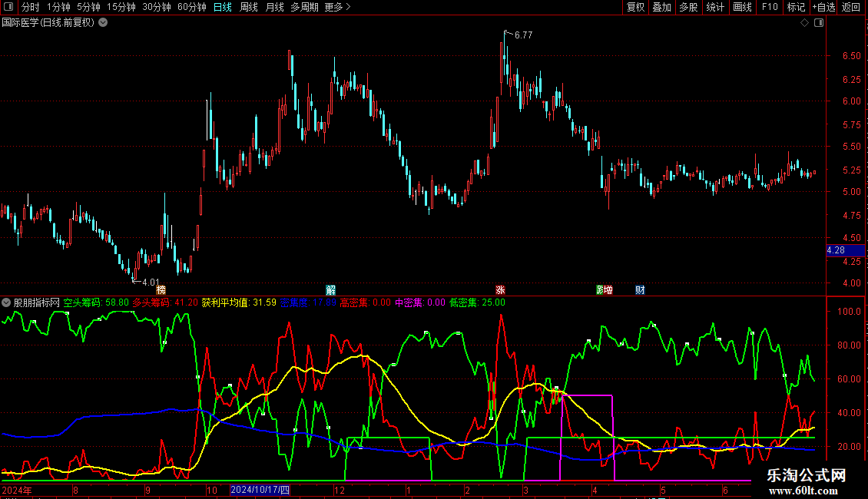
Task: Click the 标记 mark button
Action: [x=796, y=7]
